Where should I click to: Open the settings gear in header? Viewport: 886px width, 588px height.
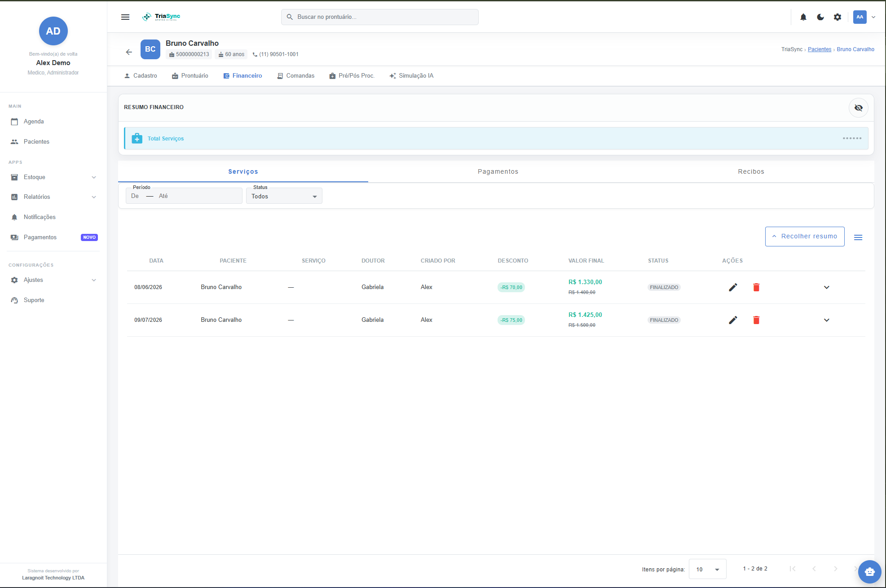[x=838, y=17]
